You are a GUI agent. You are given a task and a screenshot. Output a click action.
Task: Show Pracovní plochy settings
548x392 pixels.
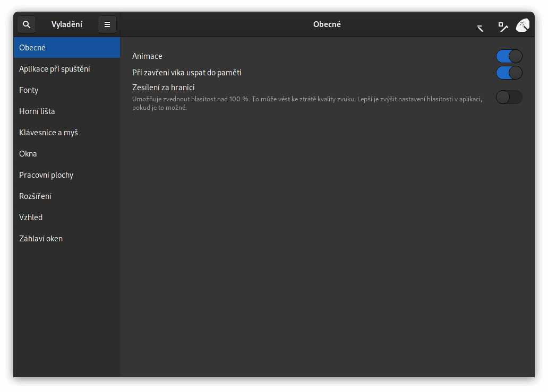point(67,175)
